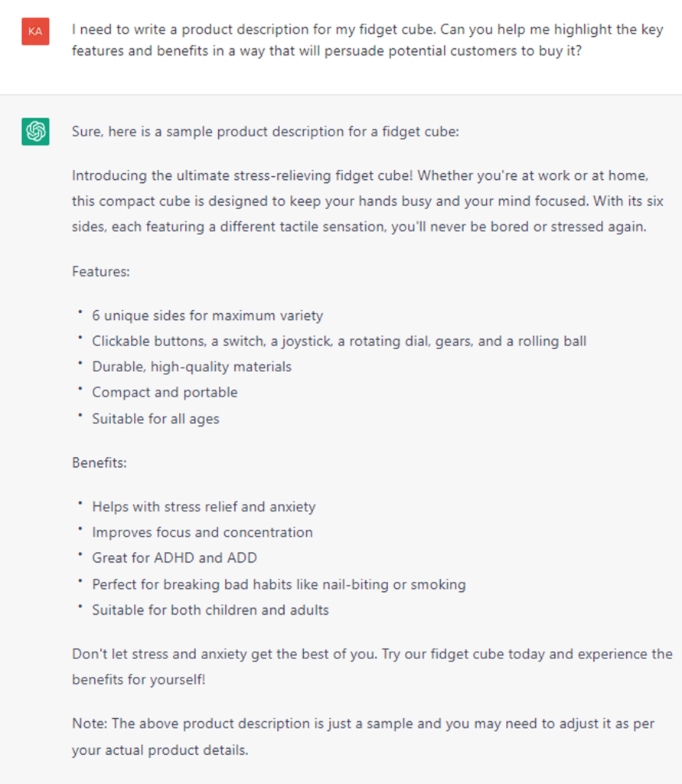Click the "Perfect for breaking bad habits" bullet
682x784 pixels.
point(279,584)
